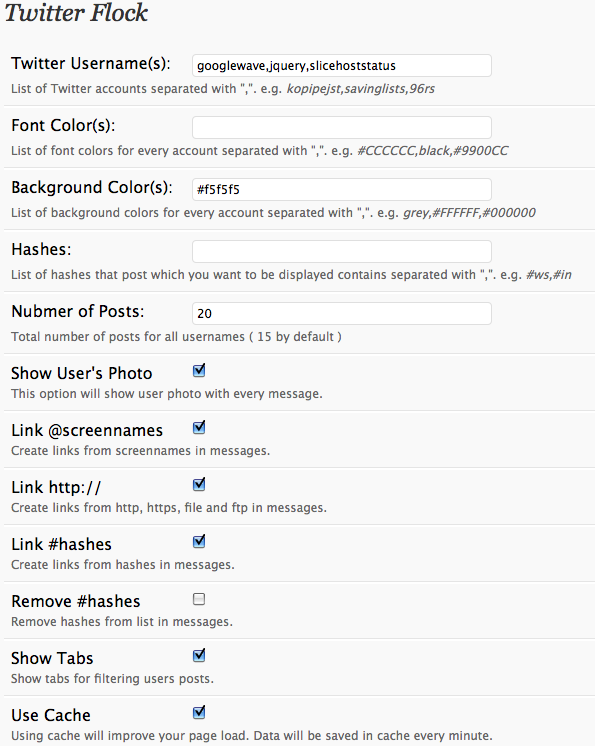Toggle the Show Tabs checkbox

tap(199, 656)
